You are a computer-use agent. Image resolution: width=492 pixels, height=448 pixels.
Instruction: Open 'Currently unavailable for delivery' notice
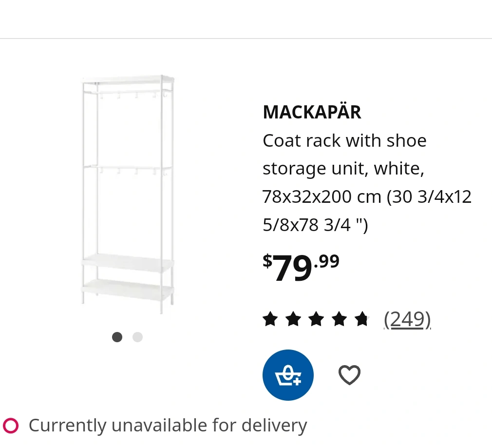coord(168,426)
